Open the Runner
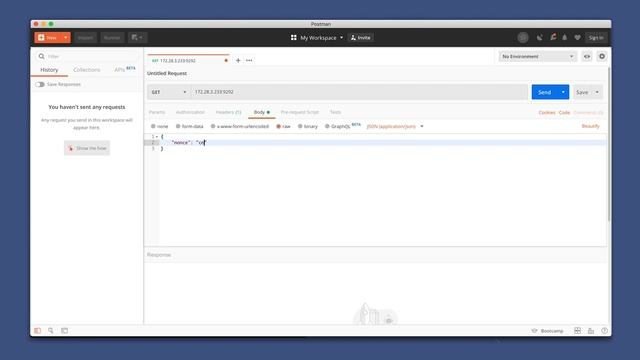Viewport: 640px width, 360px height. pos(112,38)
